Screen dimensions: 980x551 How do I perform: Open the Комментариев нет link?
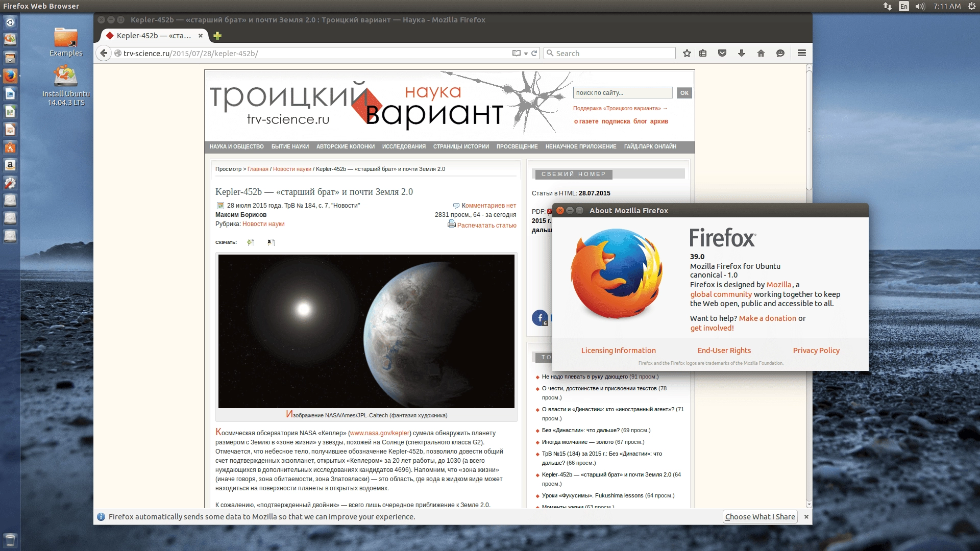(x=488, y=206)
